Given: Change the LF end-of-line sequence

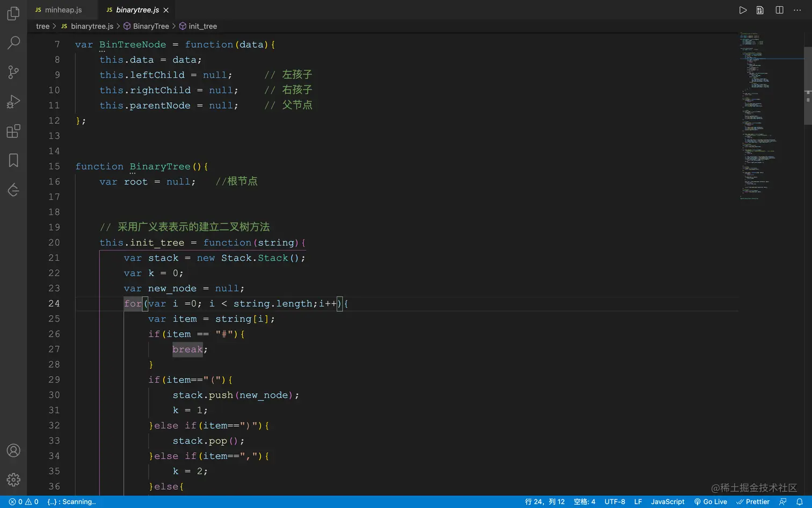Looking at the screenshot, I should coord(638,502).
